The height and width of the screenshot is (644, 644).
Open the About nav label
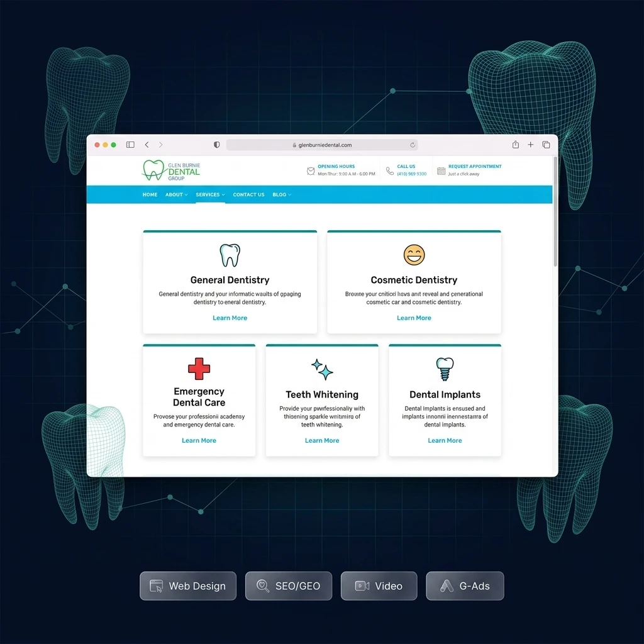(x=174, y=195)
